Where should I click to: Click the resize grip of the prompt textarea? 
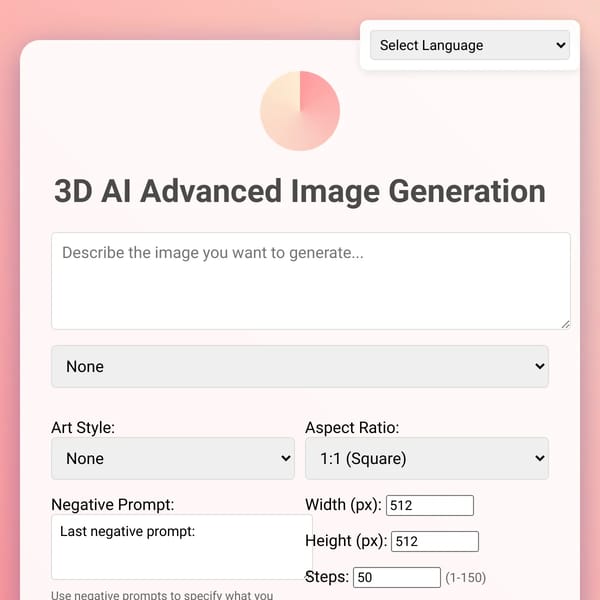coord(566,324)
